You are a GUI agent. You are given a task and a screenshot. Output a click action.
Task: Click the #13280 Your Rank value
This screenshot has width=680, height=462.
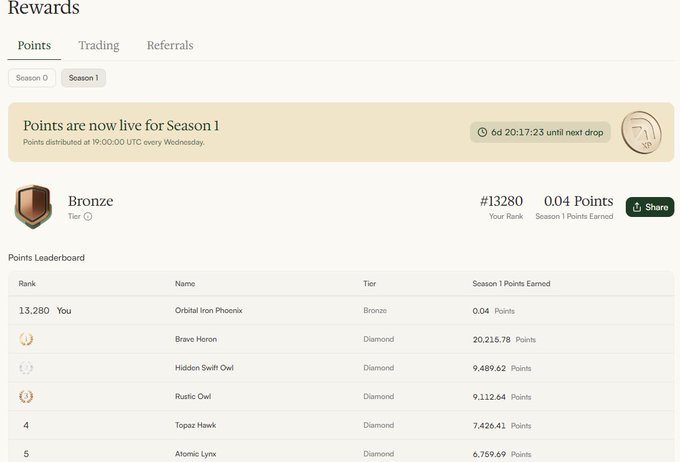click(501, 201)
